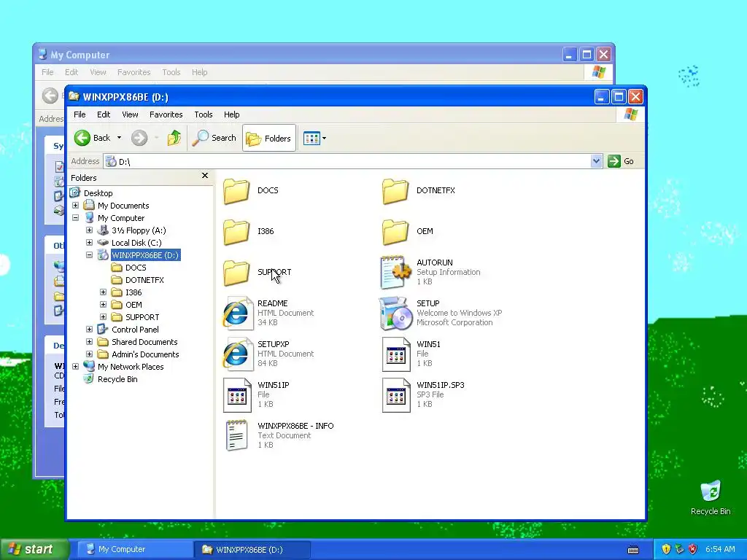The image size is (747, 560).
Task: Open the Views dropdown button
Action: pyautogui.click(x=315, y=139)
